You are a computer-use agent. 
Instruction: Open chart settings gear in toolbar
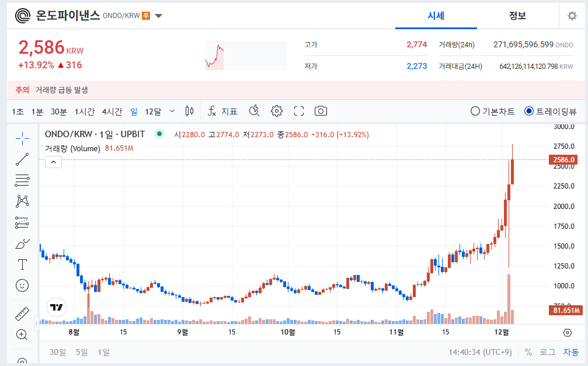277,111
